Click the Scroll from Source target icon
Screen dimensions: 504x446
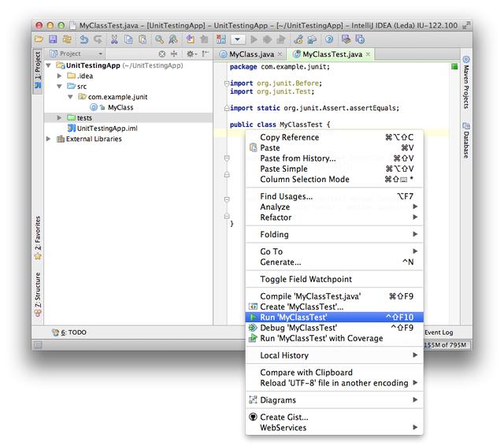tap(162, 54)
